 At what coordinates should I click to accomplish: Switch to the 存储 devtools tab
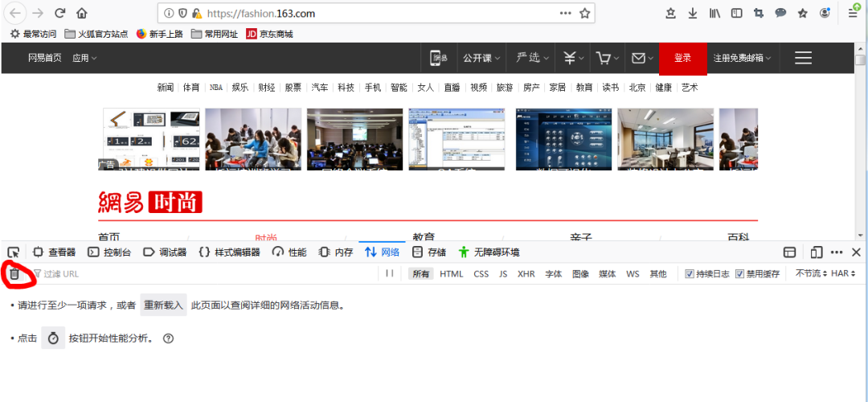(x=429, y=252)
